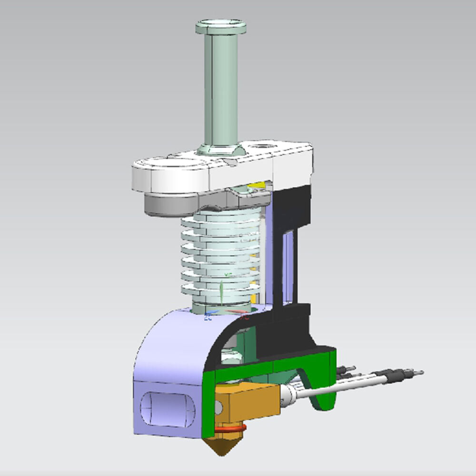Screen dimensions: 476x476
Task: Click the flange ring atop the tube
Action: (x=221, y=27)
